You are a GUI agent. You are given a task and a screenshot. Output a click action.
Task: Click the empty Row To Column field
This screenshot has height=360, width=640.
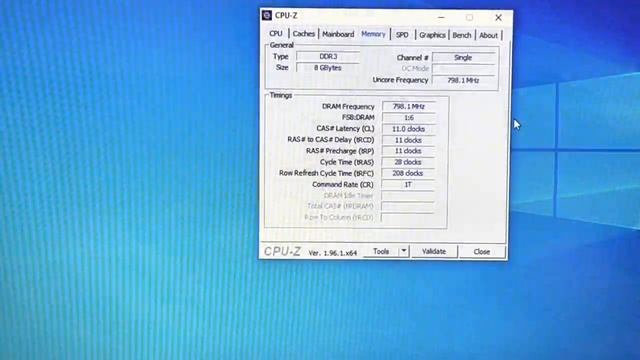(x=408, y=218)
